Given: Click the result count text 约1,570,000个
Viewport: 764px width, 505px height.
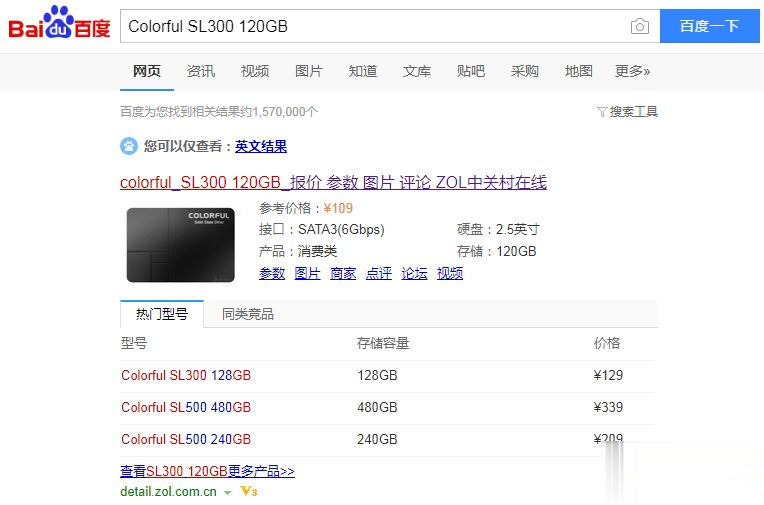Looking at the screenshot, I should coord(278,112).
